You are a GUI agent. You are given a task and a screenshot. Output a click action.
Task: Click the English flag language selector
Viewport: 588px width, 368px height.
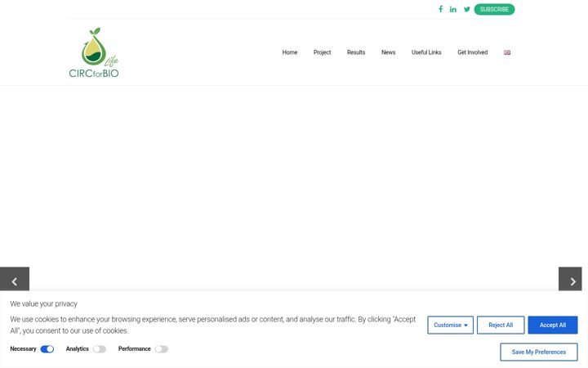point(507,52)
